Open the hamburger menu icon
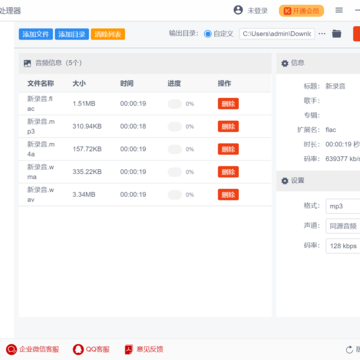Image resolution: width=360 pixels, height=360 pixels. (339, 11)
